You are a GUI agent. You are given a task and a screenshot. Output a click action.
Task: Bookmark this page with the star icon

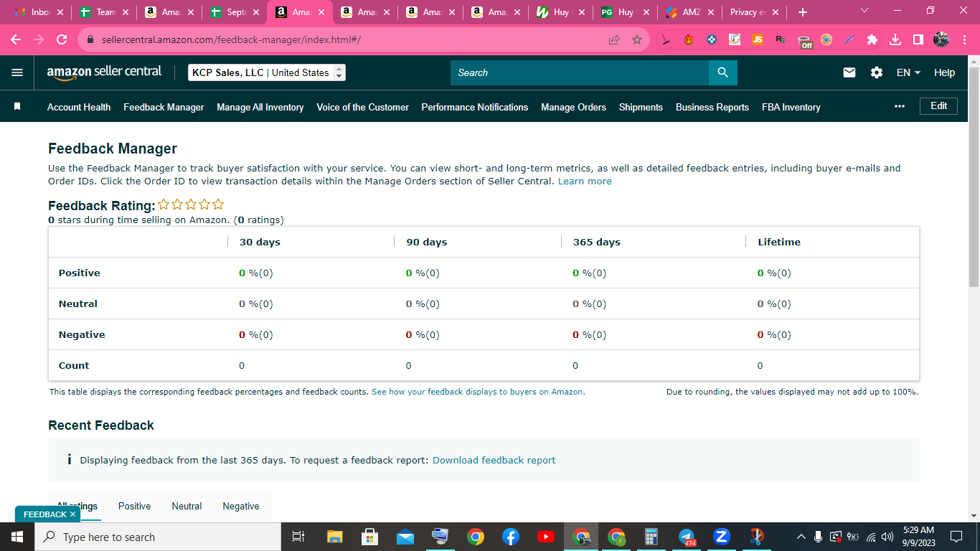637,40
